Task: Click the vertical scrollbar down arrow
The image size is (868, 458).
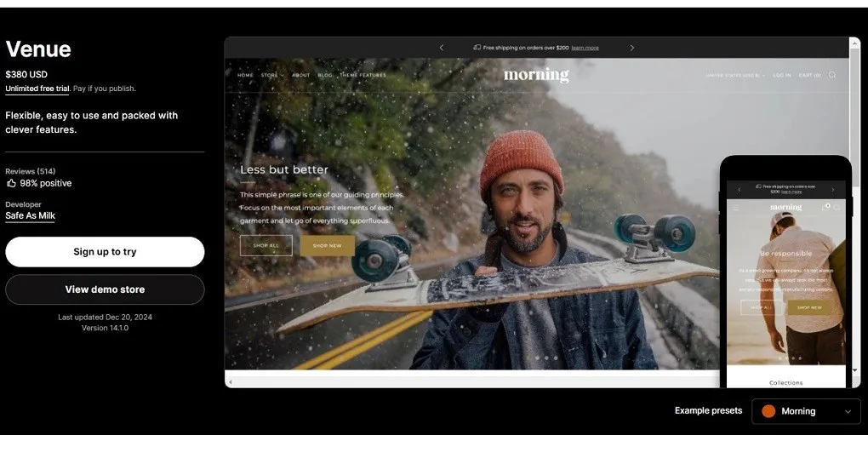Action: tap(854, 370)
